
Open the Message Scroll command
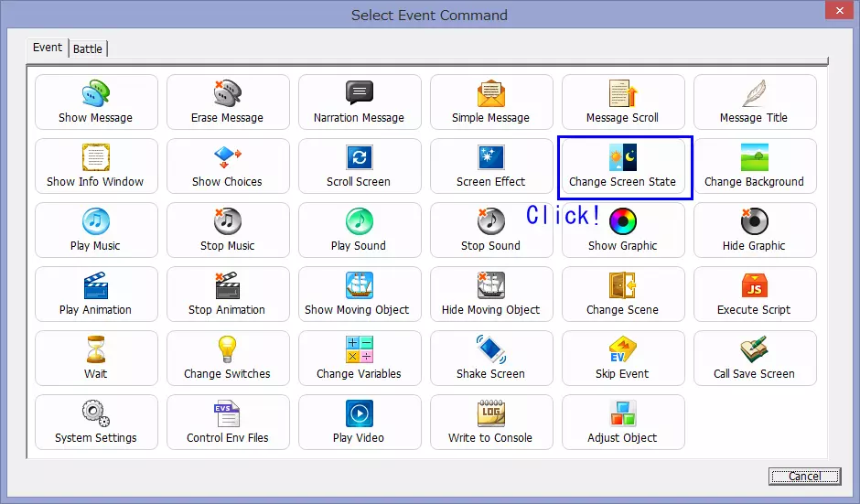(623, 102)
